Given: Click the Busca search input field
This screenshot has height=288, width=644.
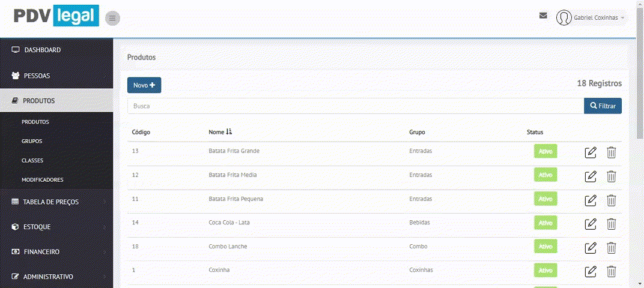Looking at the screenshot, I should tap(355, 106).
